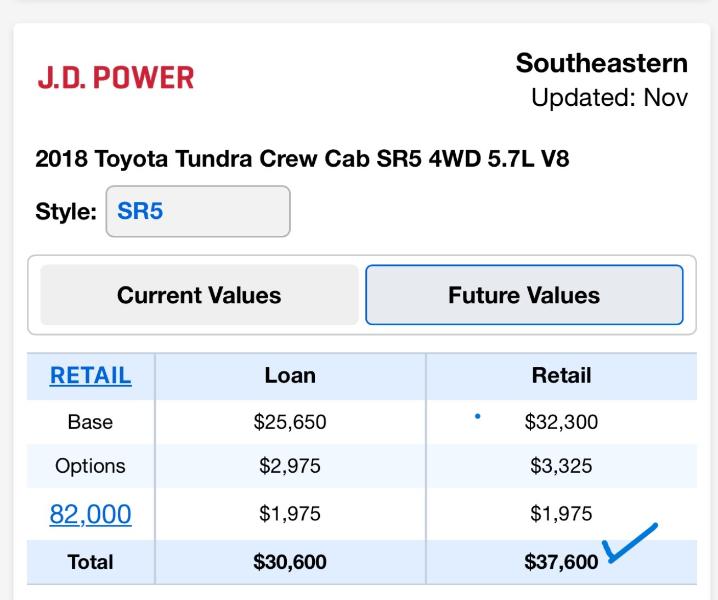
Task: Click the Options loan value $2,975
Action: 290,466
